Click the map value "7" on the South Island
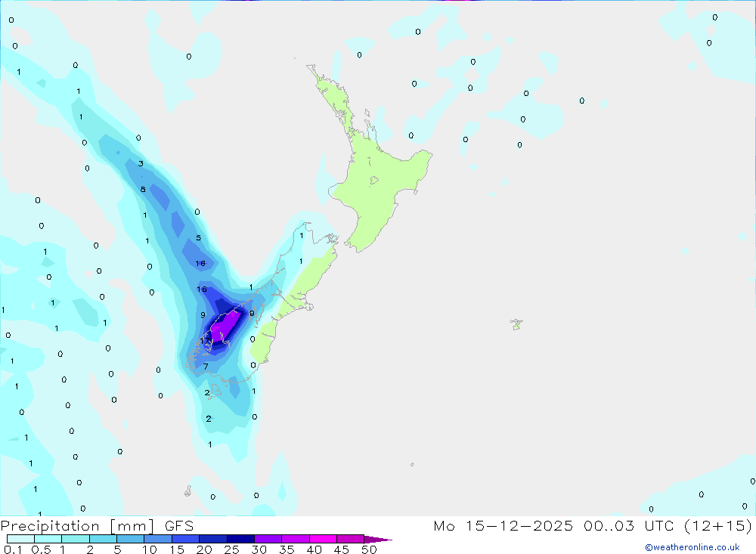 [x=206, y=367]
